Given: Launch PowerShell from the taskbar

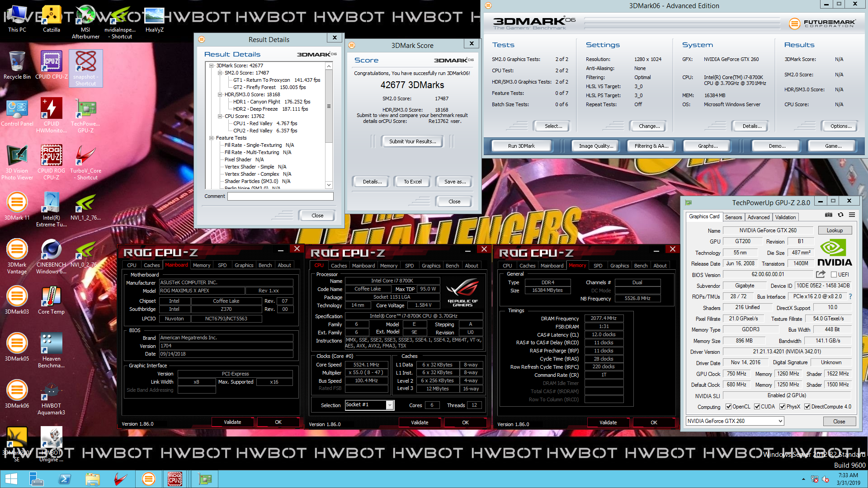Looking at the screenshot, I should pos(65,479).
